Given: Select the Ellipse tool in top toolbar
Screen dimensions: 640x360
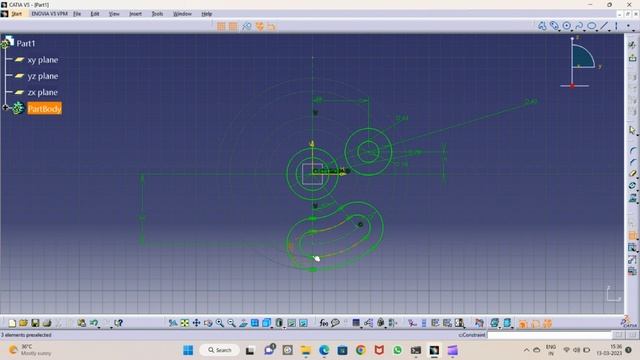Looking at the screenshot, I should click(x=591, y=26).
